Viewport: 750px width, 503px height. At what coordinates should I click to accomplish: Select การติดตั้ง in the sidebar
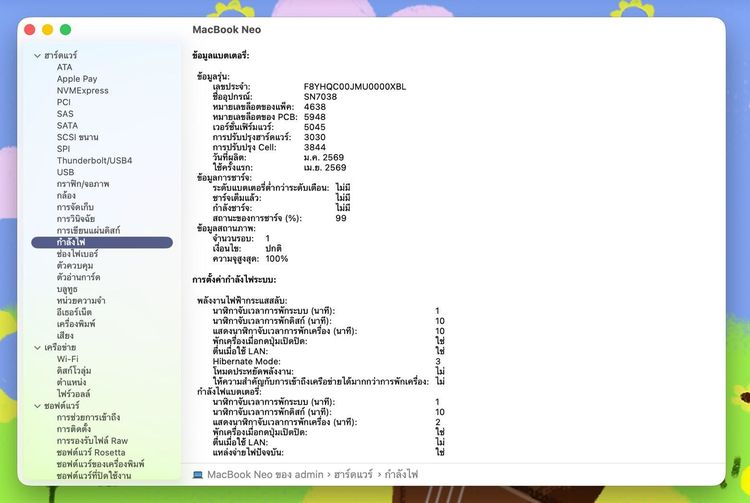coord(74,429)
